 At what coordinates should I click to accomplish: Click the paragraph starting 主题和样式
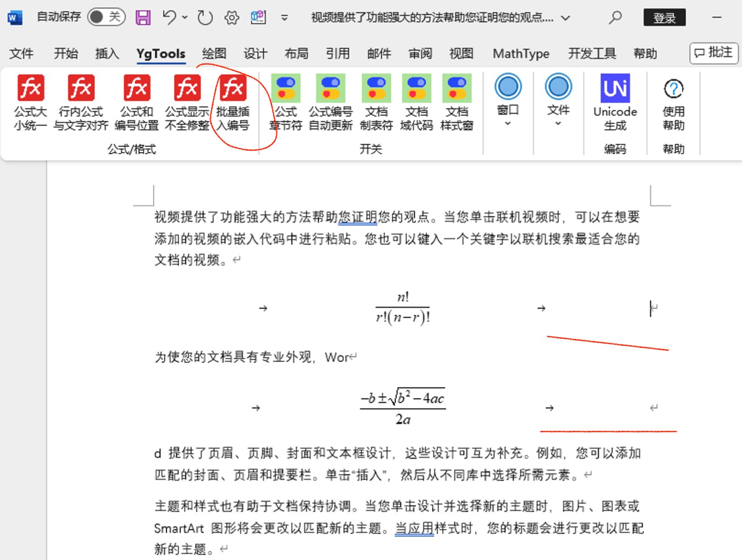click(399, 528)
